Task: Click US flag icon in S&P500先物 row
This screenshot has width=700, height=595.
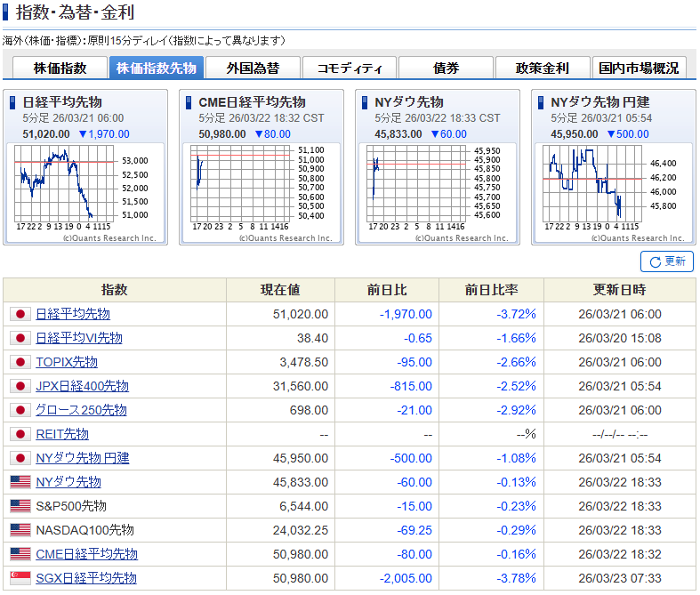Action: 20,506
